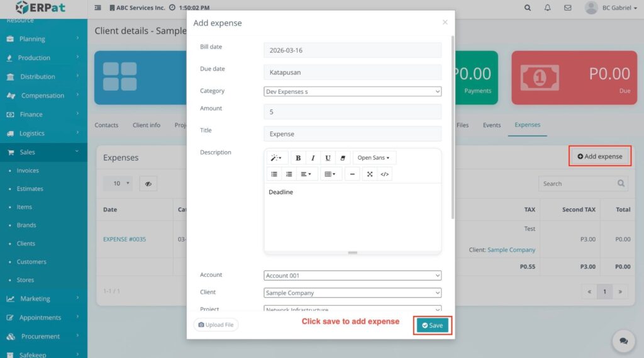Expand the Appointments sidebar menu
Viewport: 644px width, 358px height.
click(43, 317)
